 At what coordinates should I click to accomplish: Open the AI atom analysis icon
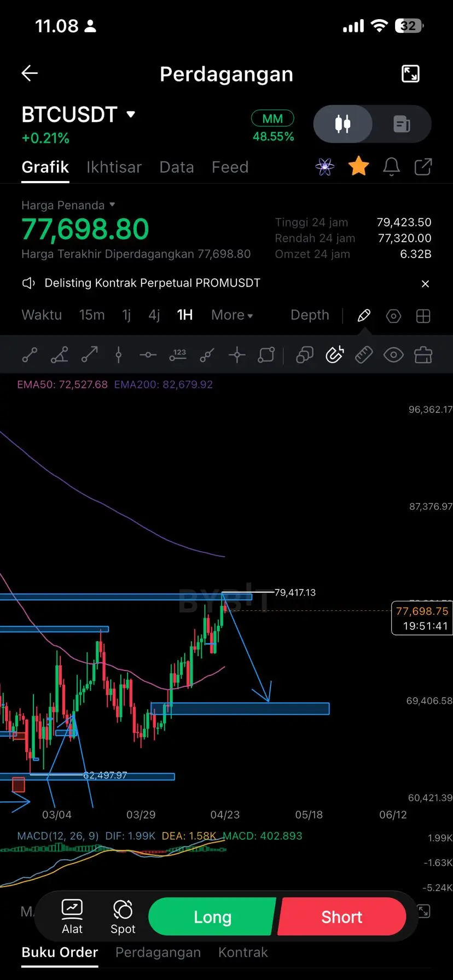pyautogui.click(x=325, y=167)
